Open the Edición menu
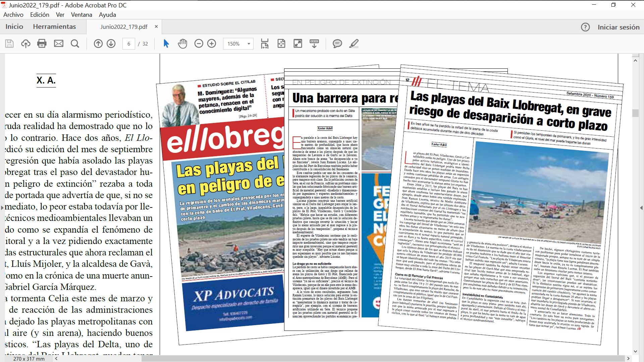The width and height of the screenshot is (644, 362). [x=40, y=15]
